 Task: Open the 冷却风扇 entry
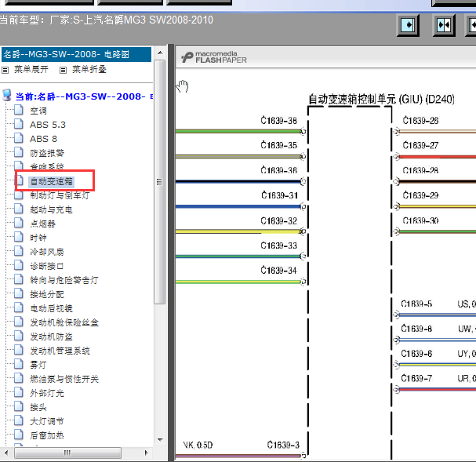click(47, 252)
